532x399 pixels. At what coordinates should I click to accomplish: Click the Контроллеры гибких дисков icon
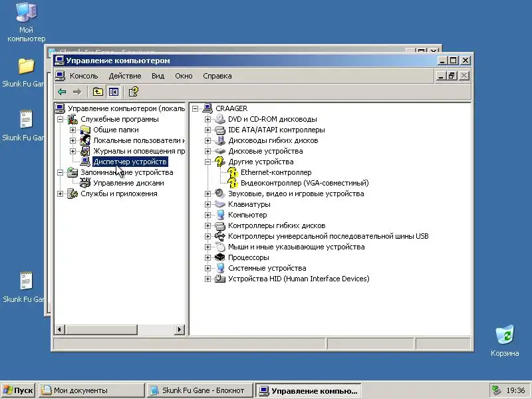(x=220, y=225)
